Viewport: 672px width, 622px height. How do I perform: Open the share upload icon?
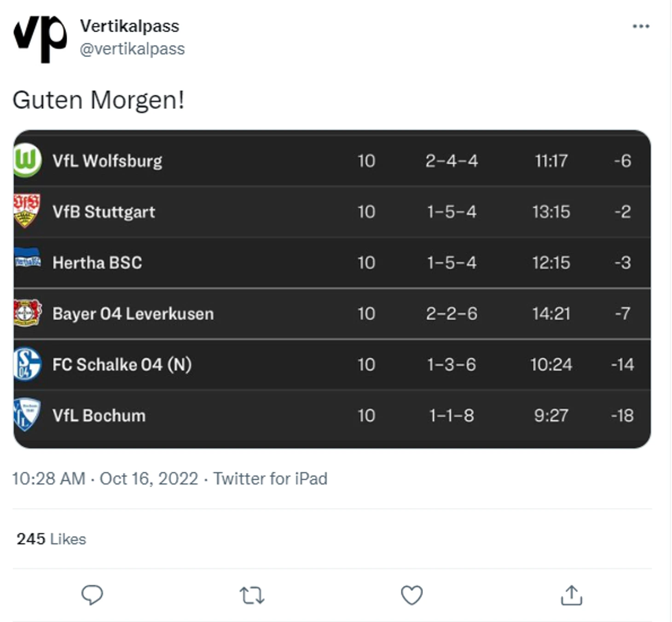[x=572, y=595]
